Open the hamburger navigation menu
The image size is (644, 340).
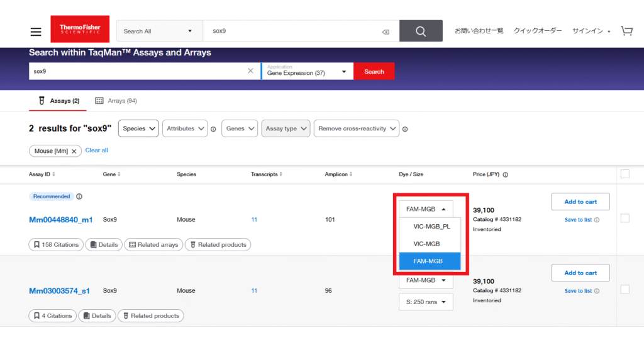point(36,31)
